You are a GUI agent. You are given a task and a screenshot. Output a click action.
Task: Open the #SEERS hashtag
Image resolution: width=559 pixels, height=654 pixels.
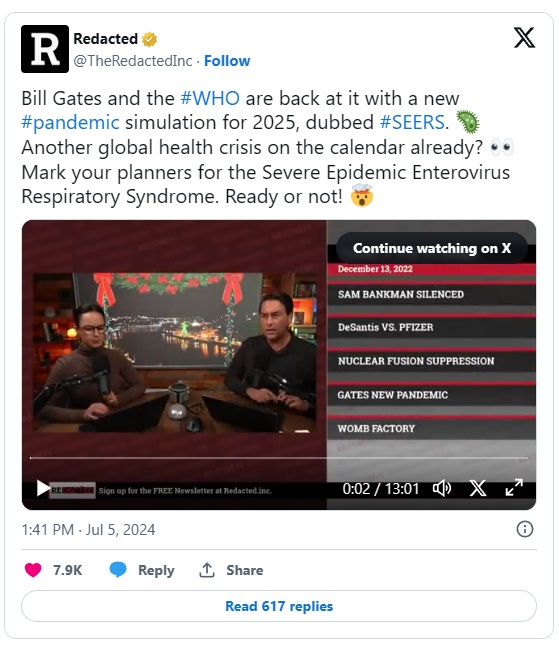[x=412, y=123]
